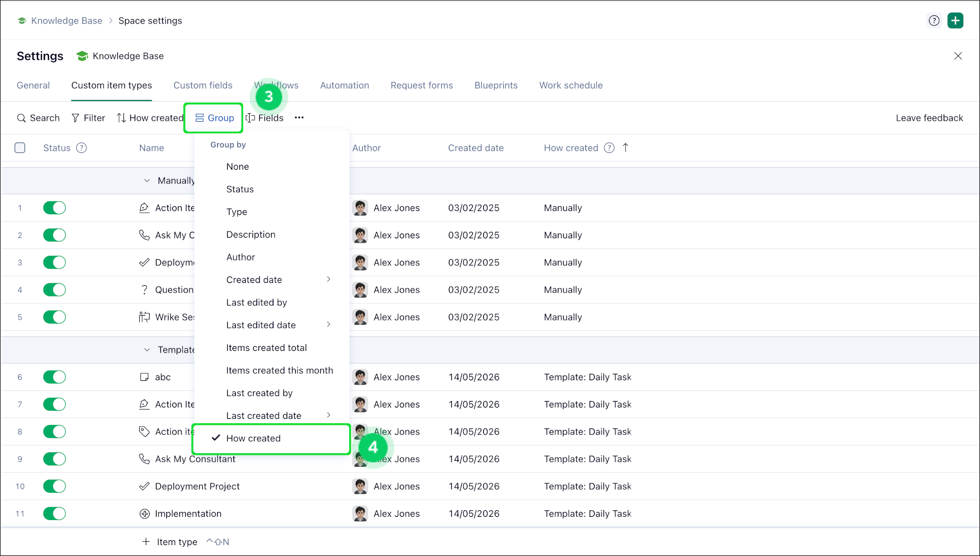Expand the Last edited date submenu arrow
Image resolution: width=980 pixels, height=556 pixels.
(x=328, y=324)
